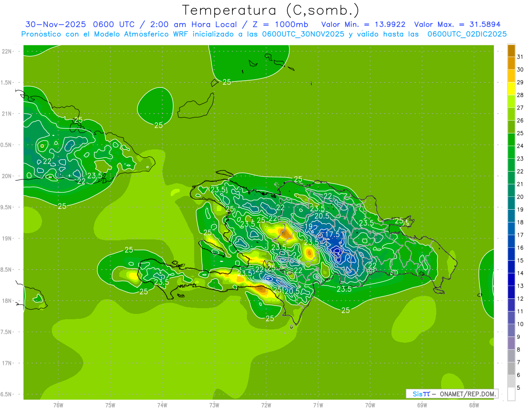Click the '73W' longitude axis label
This screenshot has width=532, height=411.
214,405
